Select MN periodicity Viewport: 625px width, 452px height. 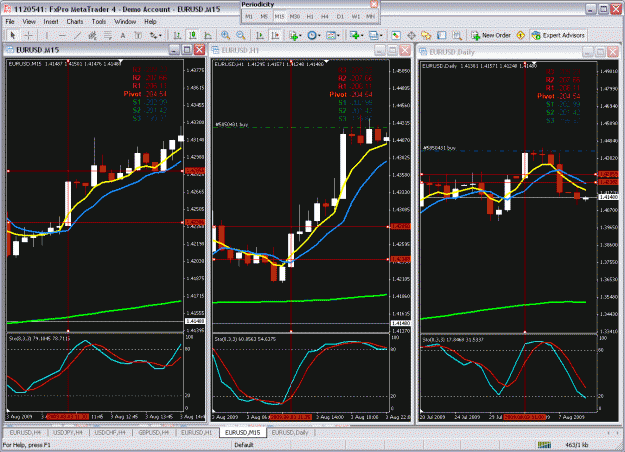[370, 16]
